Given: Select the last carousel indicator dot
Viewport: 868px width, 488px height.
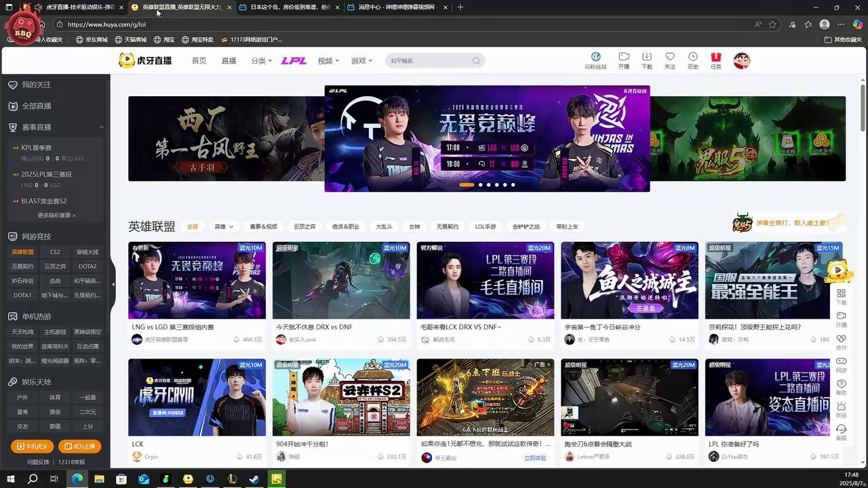Looking at the screenshot, I should 513,184.
